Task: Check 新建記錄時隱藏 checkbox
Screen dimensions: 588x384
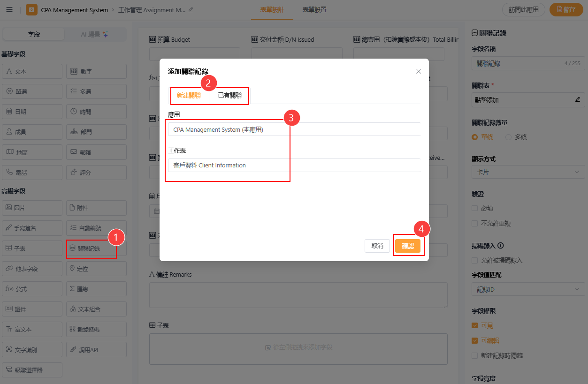Action: tap(475, 356)
